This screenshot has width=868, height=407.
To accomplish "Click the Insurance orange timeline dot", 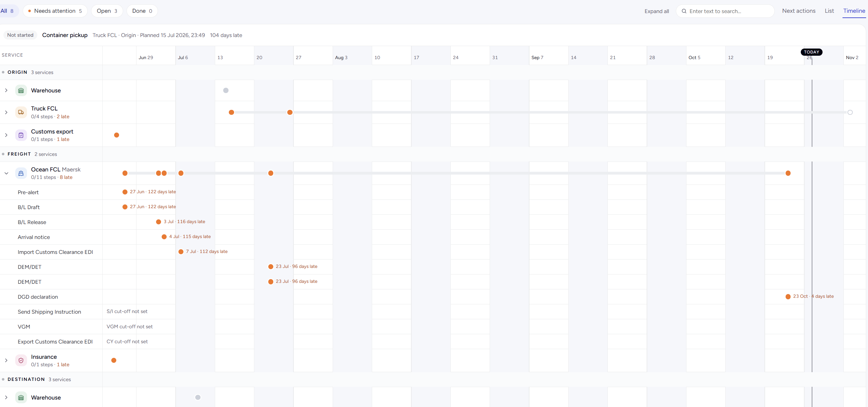I will click(114, 360).
